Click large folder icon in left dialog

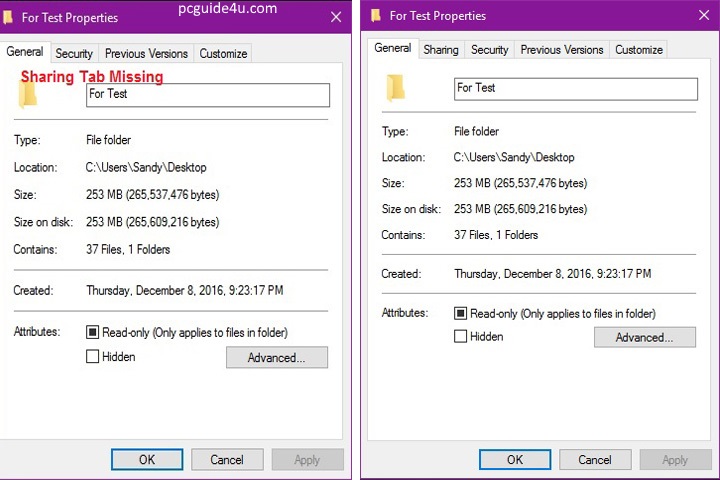28,94
